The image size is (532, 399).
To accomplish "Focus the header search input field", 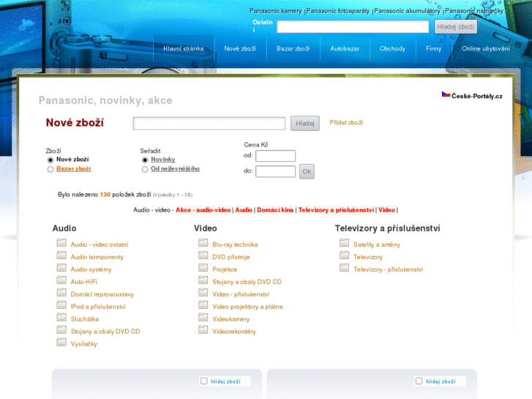I will pyautogui.click(x=353, y=26).
